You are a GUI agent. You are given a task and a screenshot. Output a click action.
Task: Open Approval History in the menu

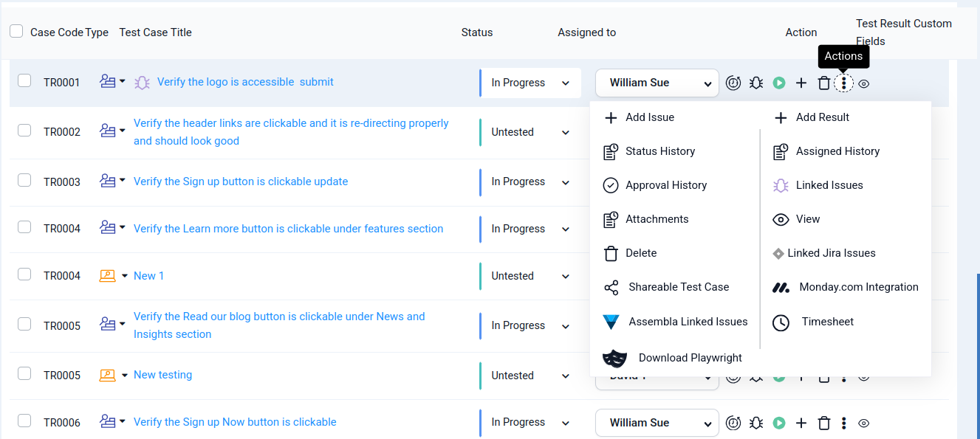click(x=656, y=185)
